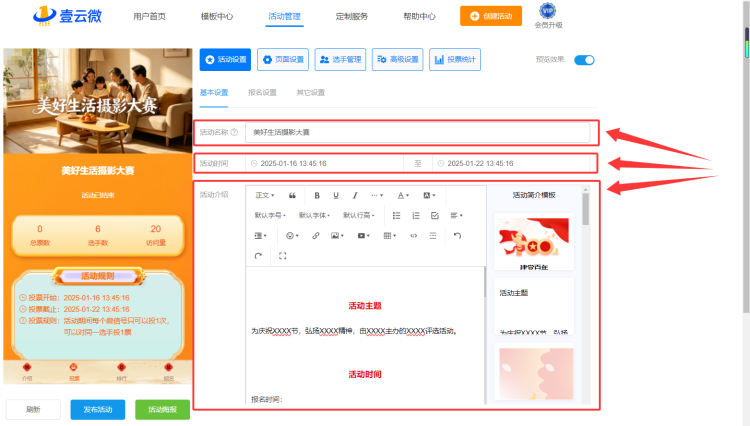Viewport: 750px width, 426px height.
Task: Click the 活动设置 button
Action: pos(225,60)
